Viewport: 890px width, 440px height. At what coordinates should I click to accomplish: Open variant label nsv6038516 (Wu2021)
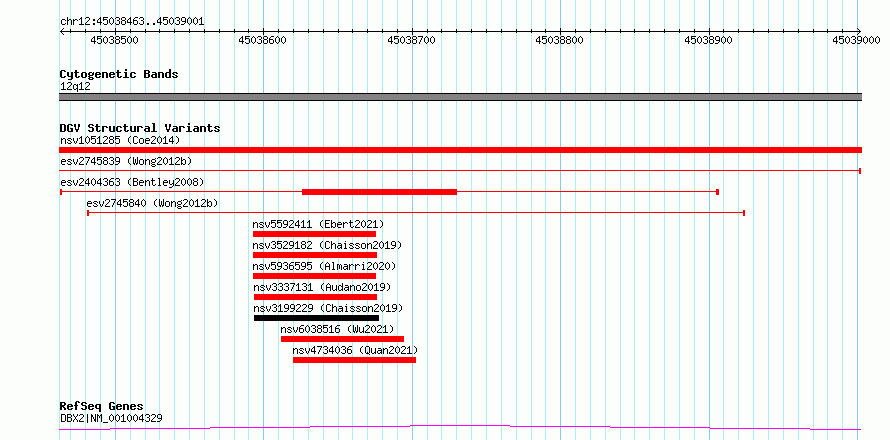[337, 329]
